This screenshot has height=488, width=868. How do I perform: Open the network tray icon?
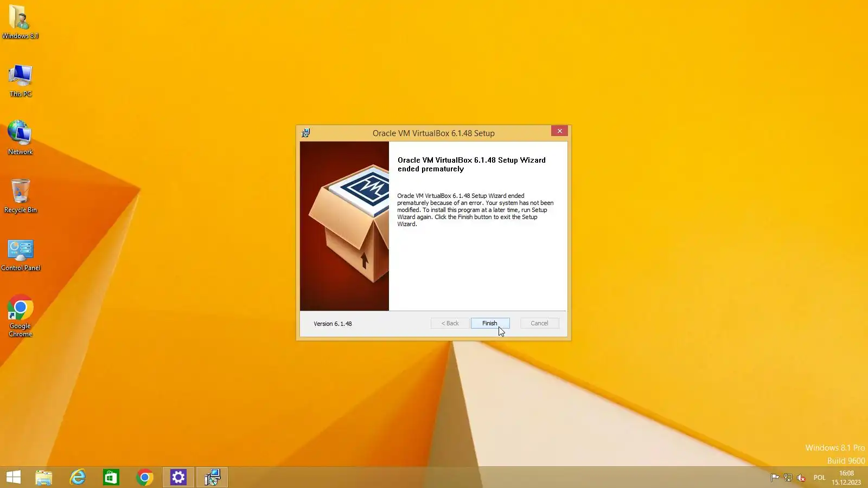click(788, 478)
